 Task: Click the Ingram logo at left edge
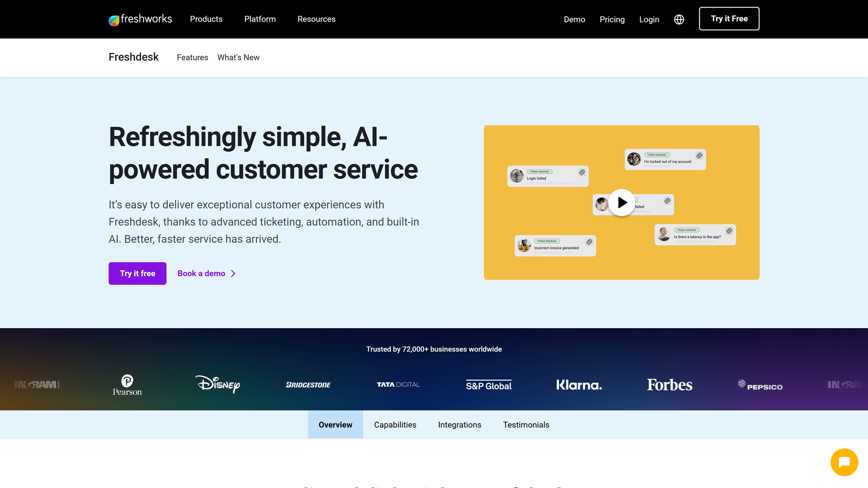click(37, 385)
